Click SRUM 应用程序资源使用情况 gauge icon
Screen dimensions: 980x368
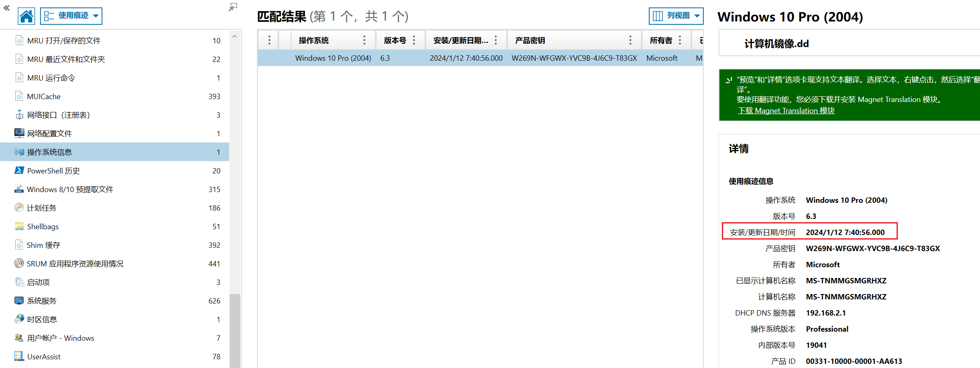coord(19,263)
